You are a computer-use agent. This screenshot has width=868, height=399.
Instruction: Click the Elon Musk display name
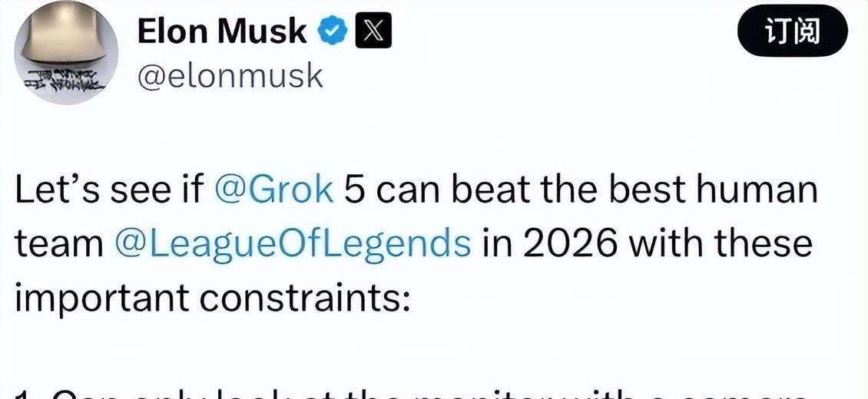pyautogui.click(x=221, y=31)
